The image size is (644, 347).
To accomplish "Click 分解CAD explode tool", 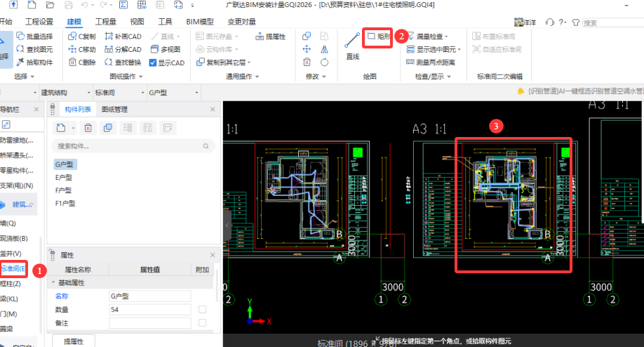I will (123, 49).
